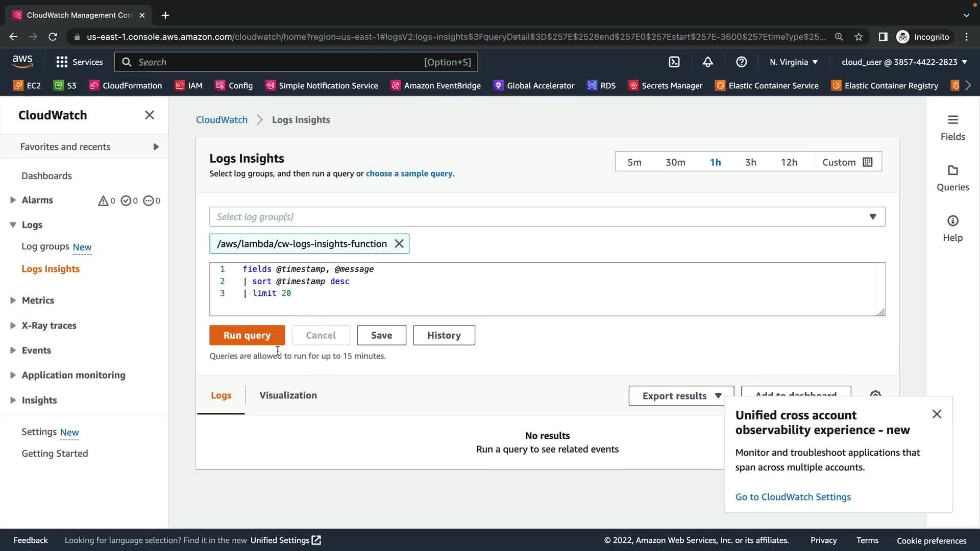Open Log groups in the sidebar
The height and width of the screenshot is (551, 980).
click(x=45, y=246)
